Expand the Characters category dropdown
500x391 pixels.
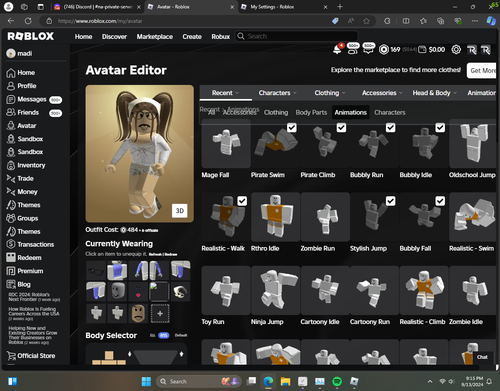click(278, 93)
